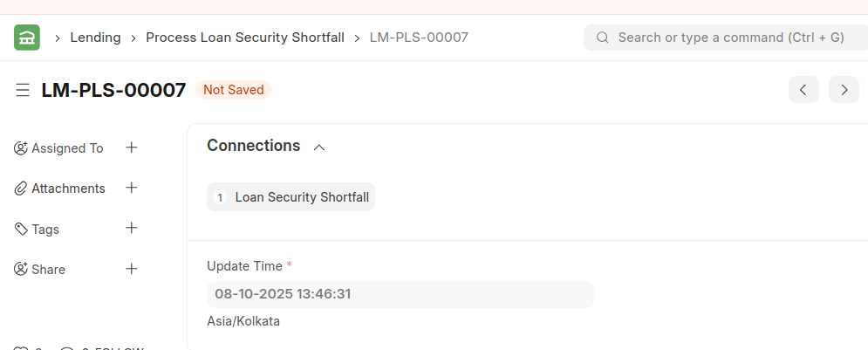
Task: Go to the previous document arrow
Action: click(803, 90)
